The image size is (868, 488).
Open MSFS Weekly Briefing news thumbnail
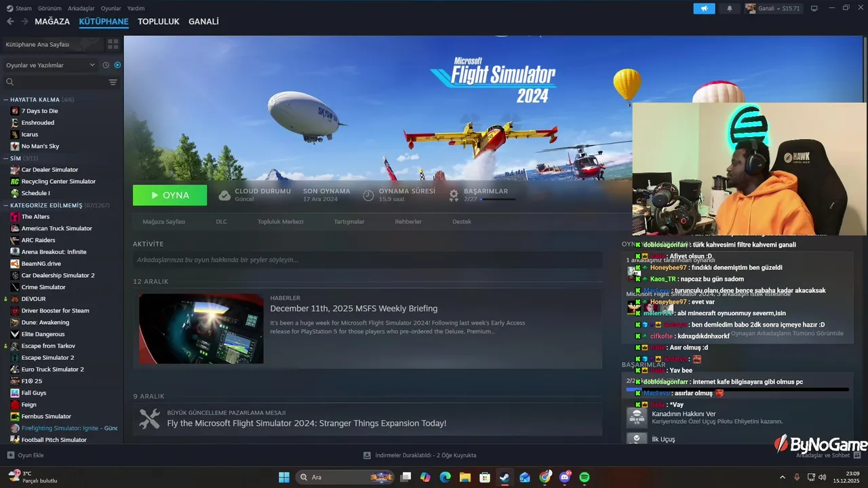coord(201,329)
